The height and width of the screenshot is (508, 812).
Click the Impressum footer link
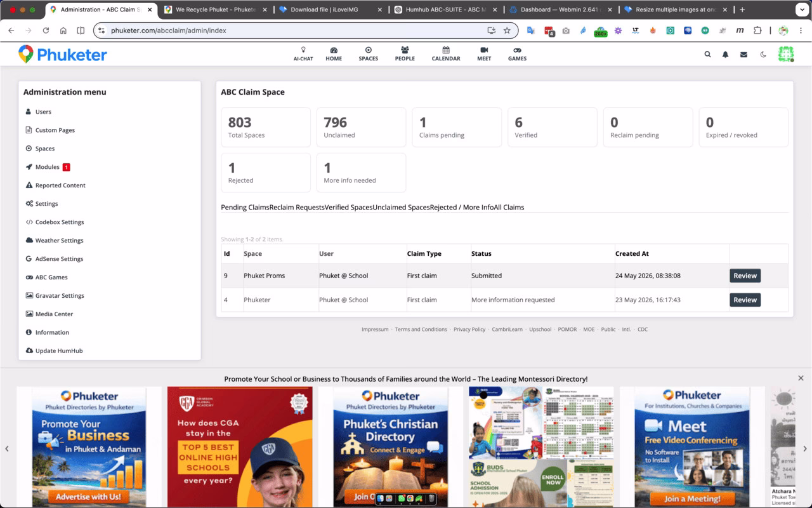[x=375, y=330]
